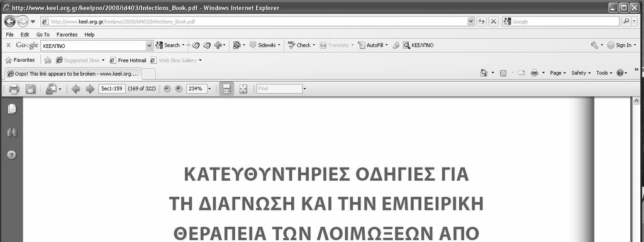This screenshot has width=644, height=242.
Task: Open the Page menu dropdown
Action: pyautogui.click(x=558, y=73)
